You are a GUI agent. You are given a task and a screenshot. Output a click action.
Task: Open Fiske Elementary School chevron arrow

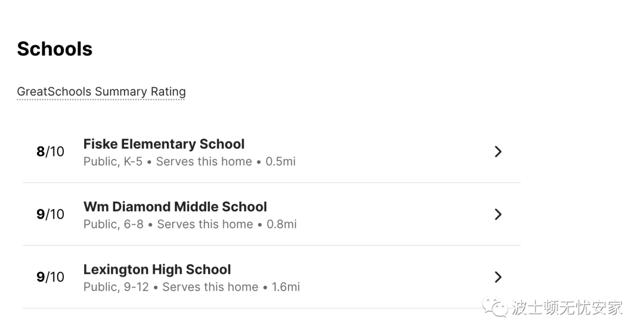(x=498, y=152)
